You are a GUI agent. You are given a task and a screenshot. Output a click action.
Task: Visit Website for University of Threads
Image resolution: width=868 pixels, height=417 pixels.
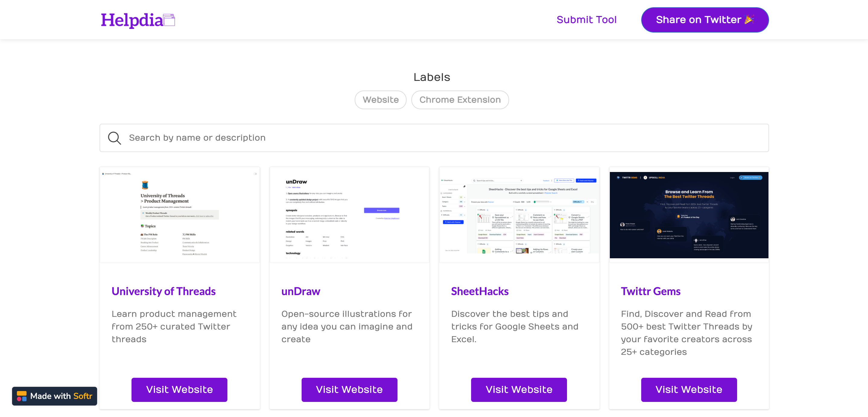[179, 390]
